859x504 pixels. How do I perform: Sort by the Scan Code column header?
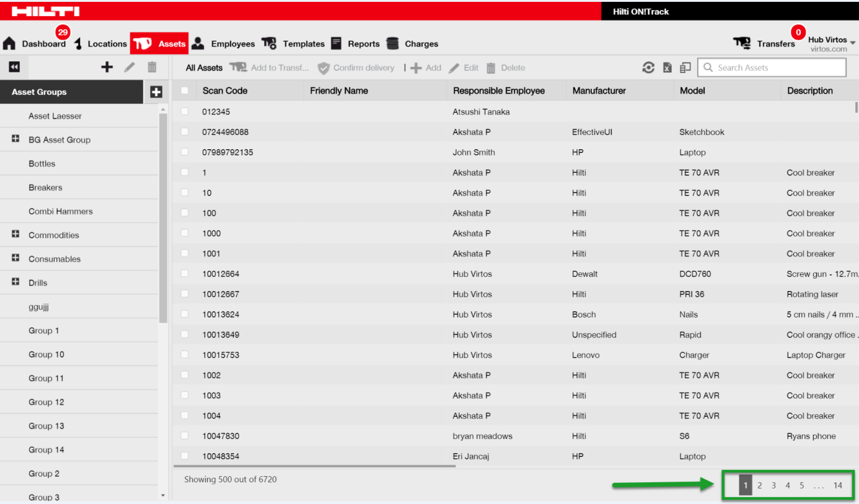(x=225, y=90)
